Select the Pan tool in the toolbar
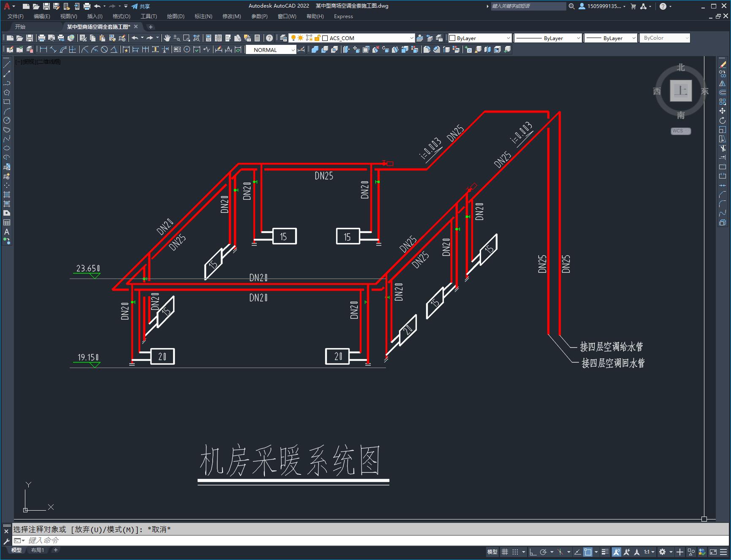The height and width of the screenshot is (560, 731). coord(168,38)
